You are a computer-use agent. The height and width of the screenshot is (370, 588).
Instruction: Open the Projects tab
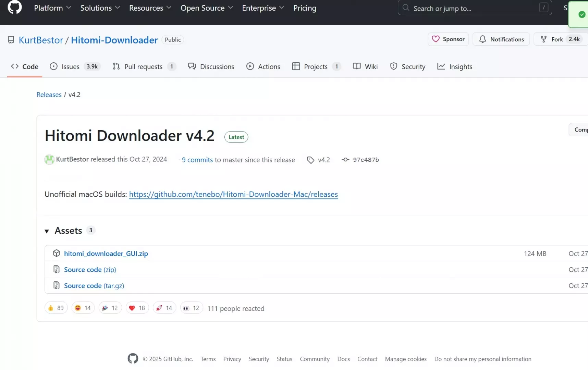[x=316, y=66]
